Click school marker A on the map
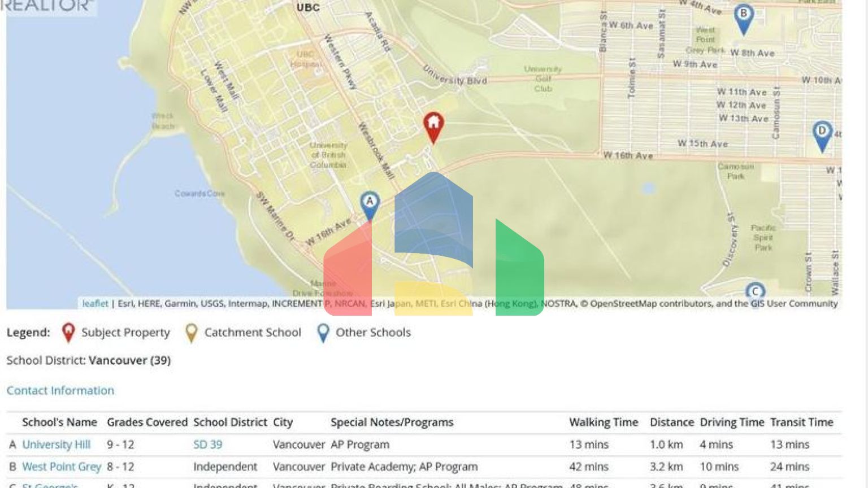868x488 pixels. click(x=370, y=203)
